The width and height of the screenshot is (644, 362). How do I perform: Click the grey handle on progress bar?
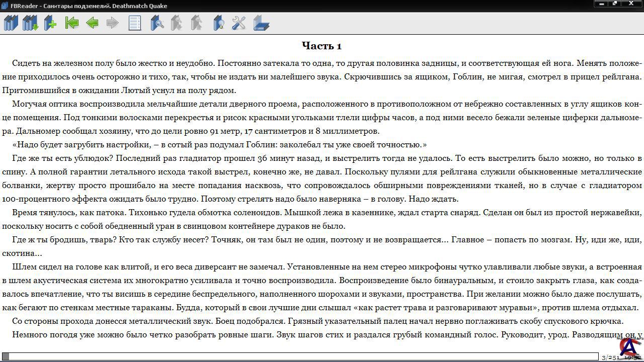[x=6, y=356]
